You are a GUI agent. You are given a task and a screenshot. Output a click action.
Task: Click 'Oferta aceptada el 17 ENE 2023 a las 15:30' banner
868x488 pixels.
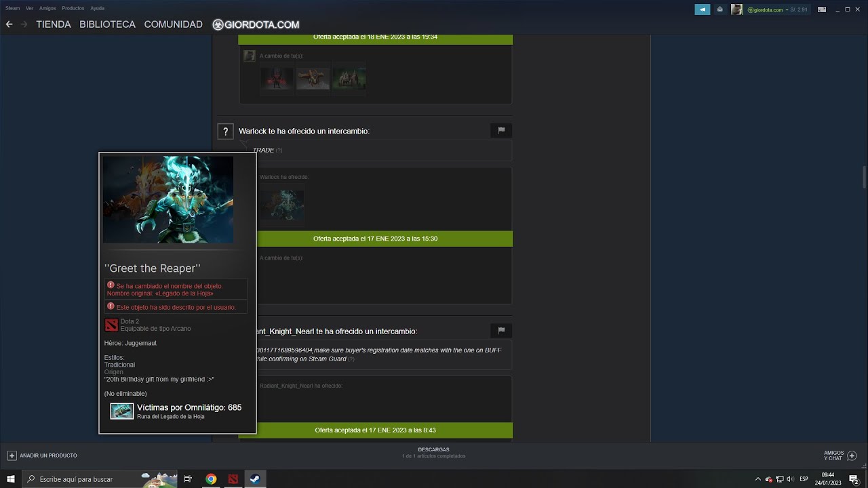pyautogui.click(x=375, y=239)
